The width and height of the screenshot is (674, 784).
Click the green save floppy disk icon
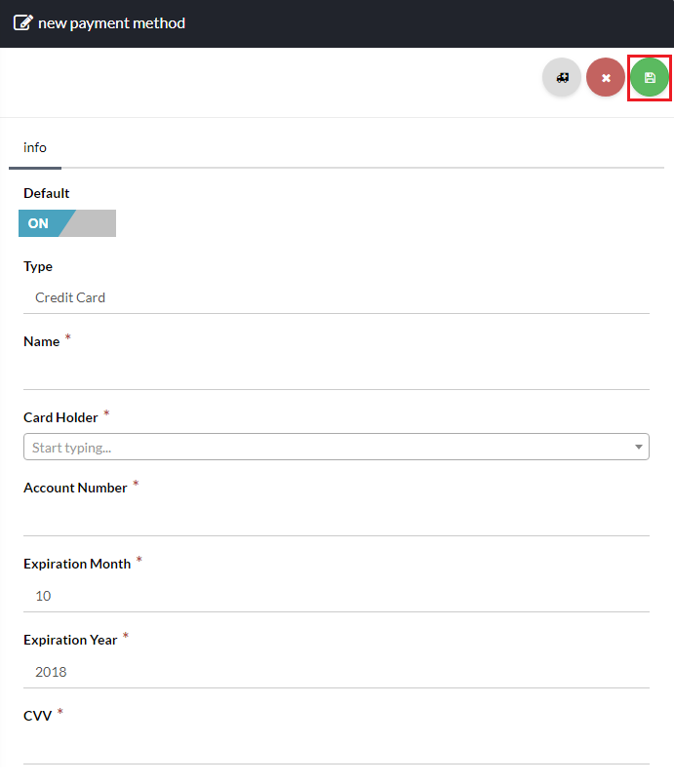(x=650, y=77)
